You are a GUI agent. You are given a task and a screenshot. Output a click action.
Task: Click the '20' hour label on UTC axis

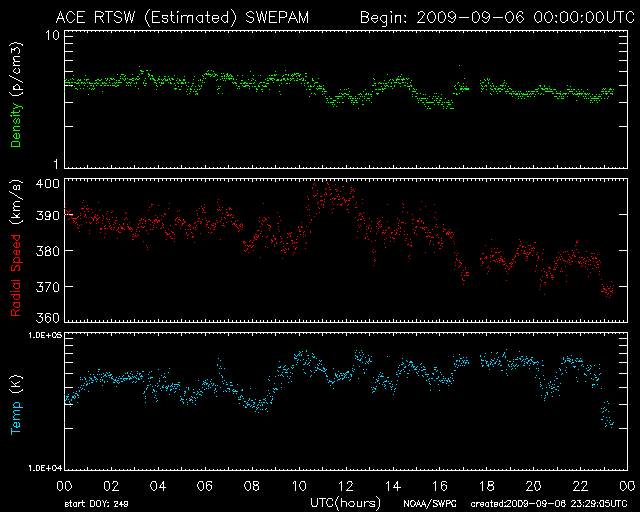point(533,486)
